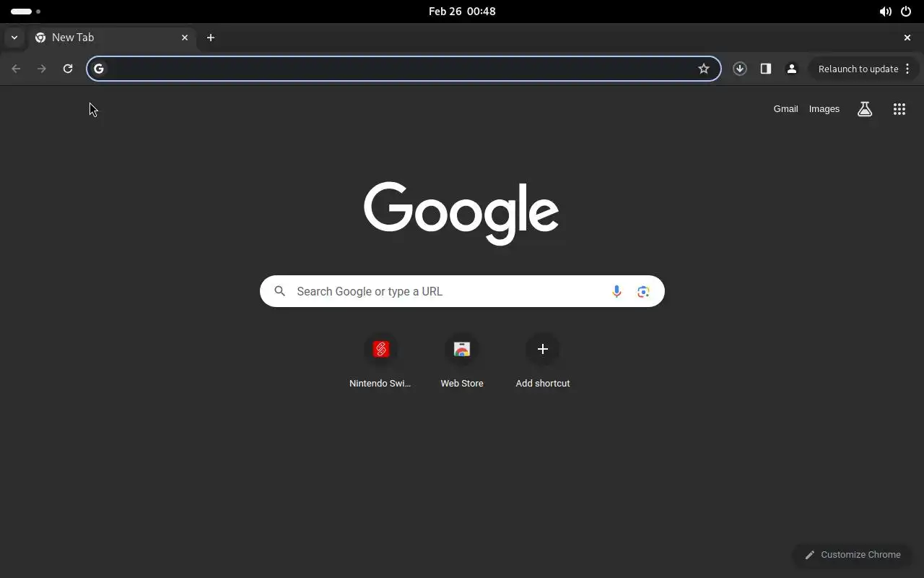
Task: Close the New Tab tab
Action: (x=185, y=38)
